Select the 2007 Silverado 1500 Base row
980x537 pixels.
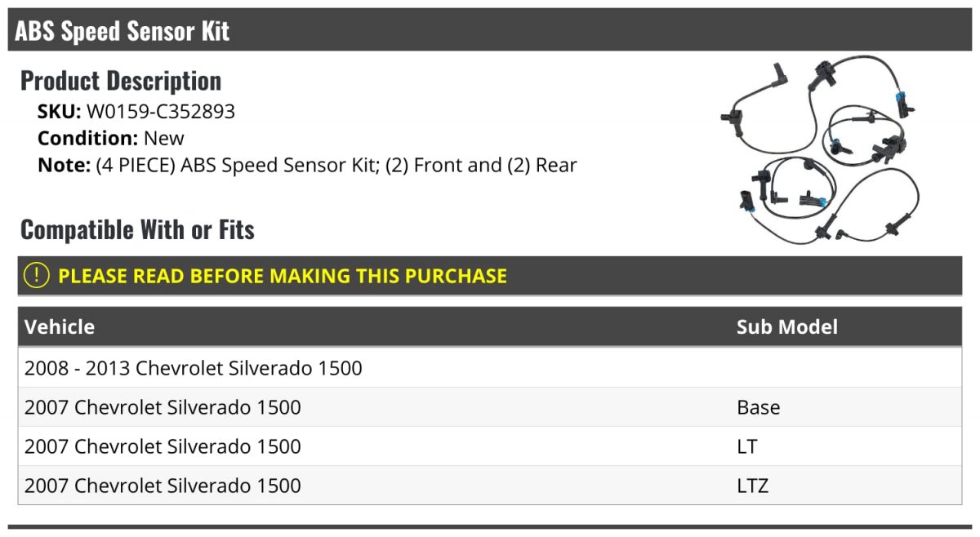[x=490, y=407]
